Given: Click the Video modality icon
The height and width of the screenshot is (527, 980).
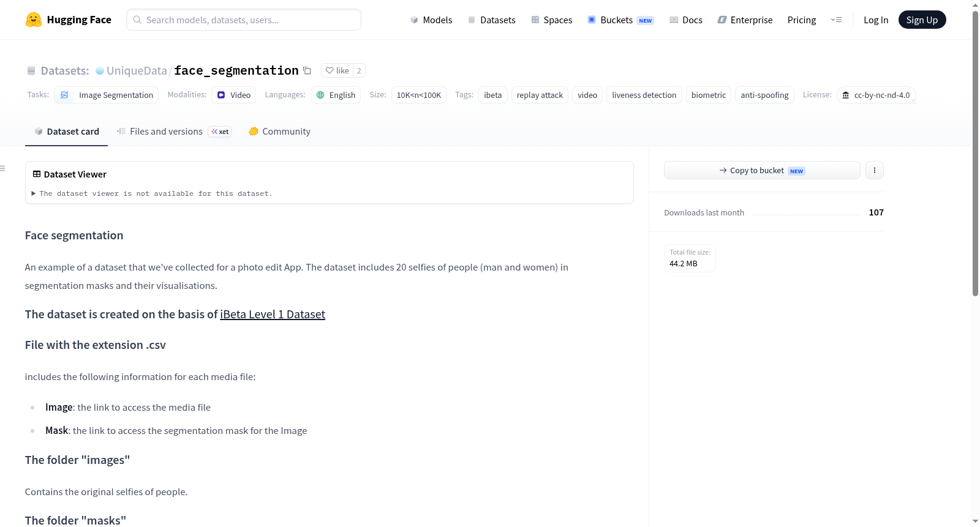Looking at the screenshot, I should click(221, 95).
